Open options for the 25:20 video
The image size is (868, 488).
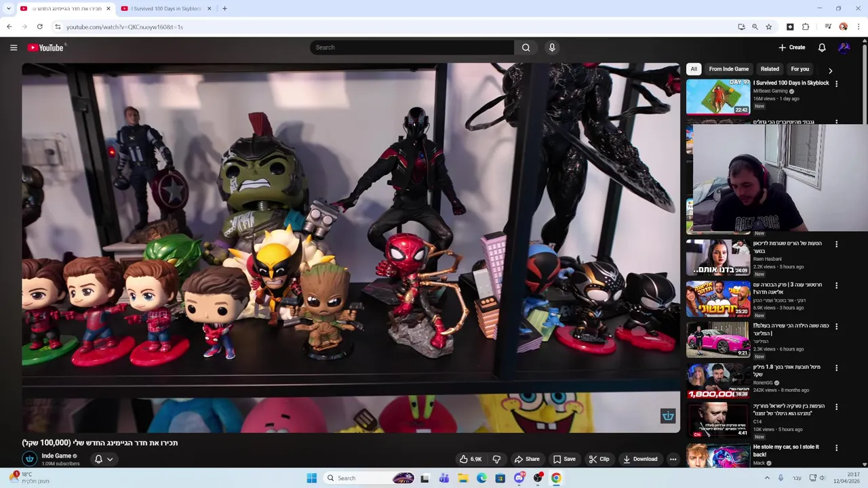(836, 286)
